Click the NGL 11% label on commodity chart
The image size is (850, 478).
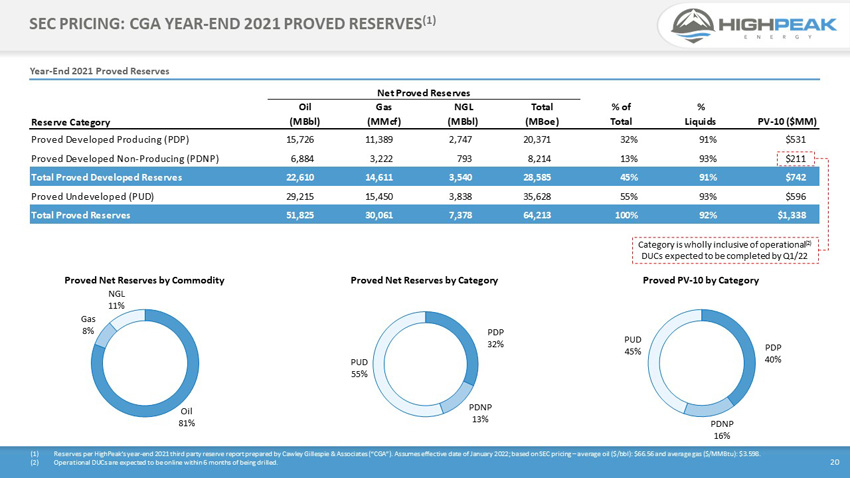coord(117,300)
